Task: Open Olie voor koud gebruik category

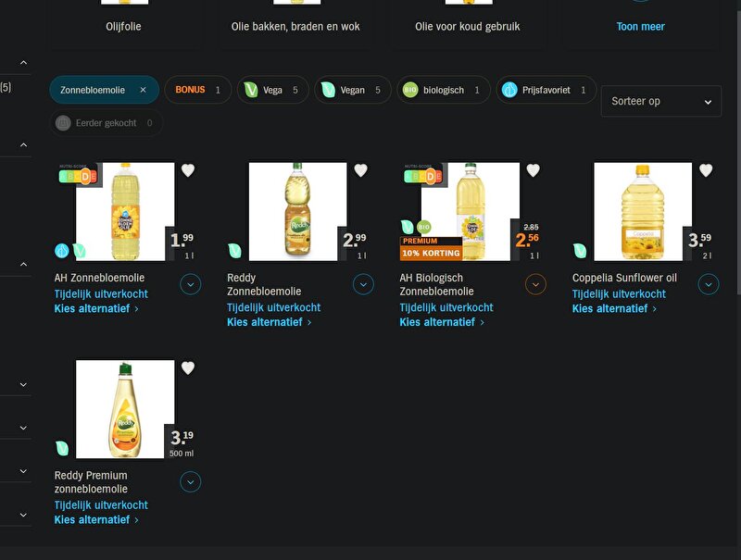Action: 468,27
